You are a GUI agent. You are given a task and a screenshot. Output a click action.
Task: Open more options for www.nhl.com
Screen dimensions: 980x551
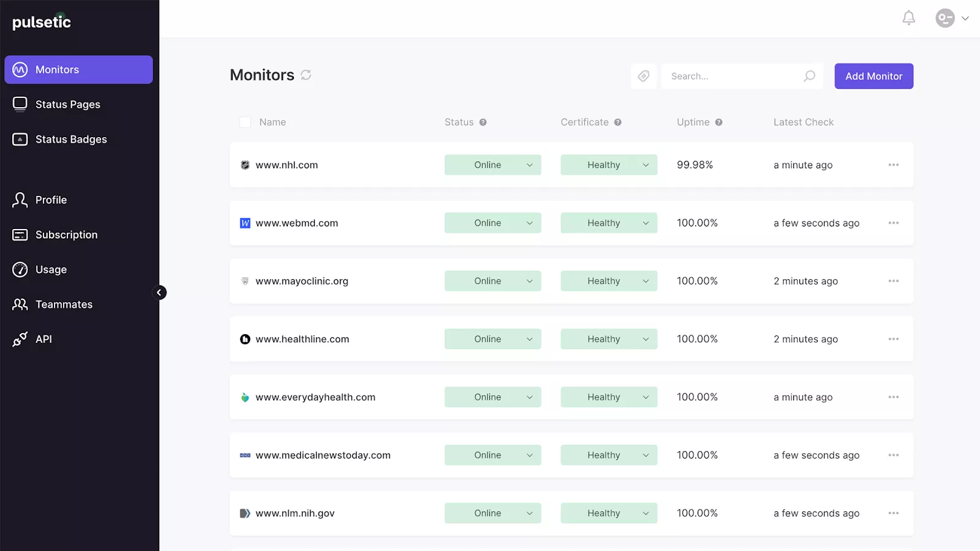point(893,165)
